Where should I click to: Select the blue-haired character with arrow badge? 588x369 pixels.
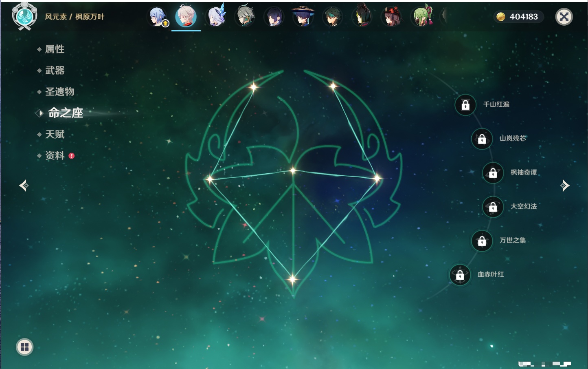point(157,17)
